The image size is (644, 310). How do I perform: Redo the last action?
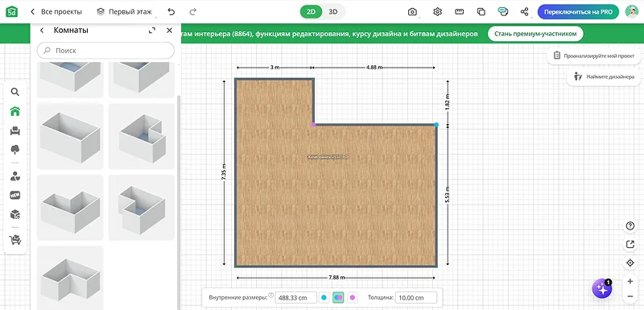[x=192, y=12]
